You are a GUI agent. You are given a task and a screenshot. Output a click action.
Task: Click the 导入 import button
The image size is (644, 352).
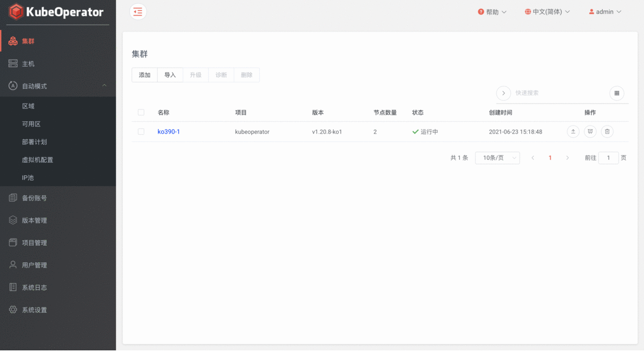(x=170, y=75)
